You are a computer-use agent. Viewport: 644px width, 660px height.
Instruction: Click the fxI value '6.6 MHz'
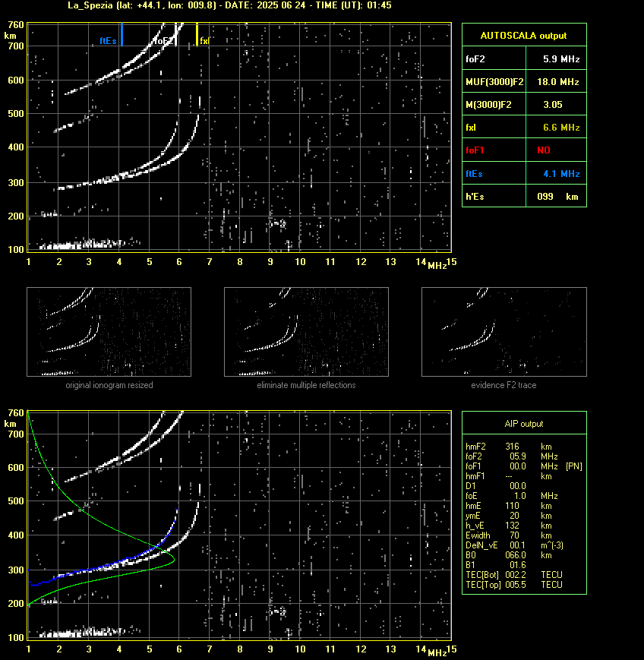tap(561, 127)
